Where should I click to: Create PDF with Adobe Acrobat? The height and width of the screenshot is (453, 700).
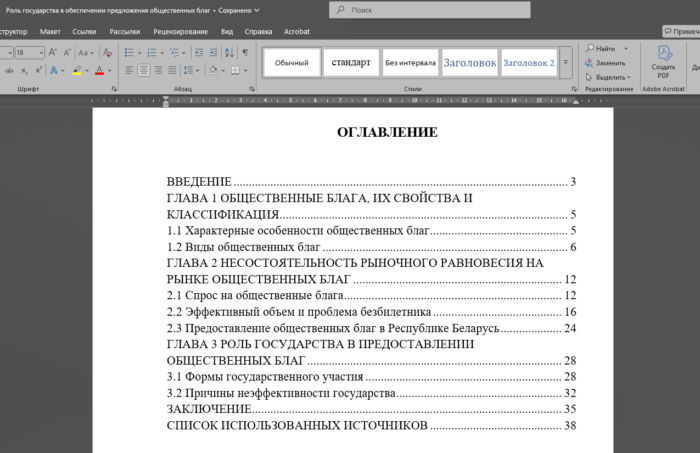(663, 62)
